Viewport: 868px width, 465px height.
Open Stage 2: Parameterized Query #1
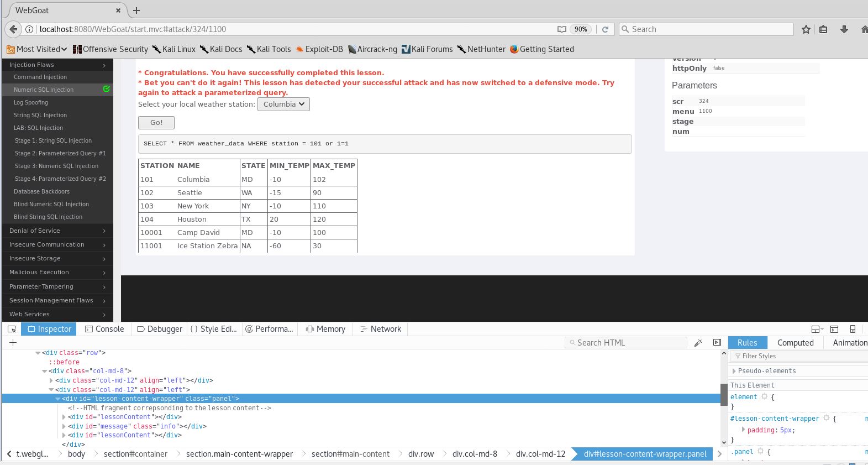60,153
